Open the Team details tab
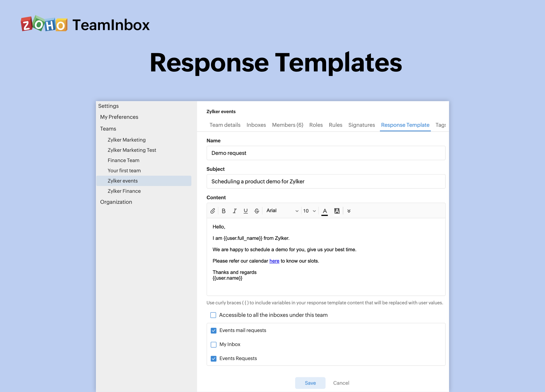This screenshot has height=392, width=545. point(225,125)
